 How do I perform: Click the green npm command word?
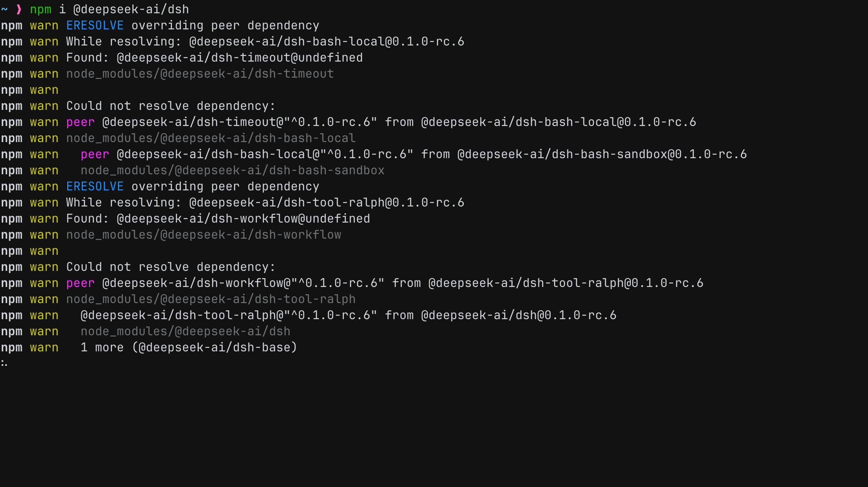[x=41, y=9]
